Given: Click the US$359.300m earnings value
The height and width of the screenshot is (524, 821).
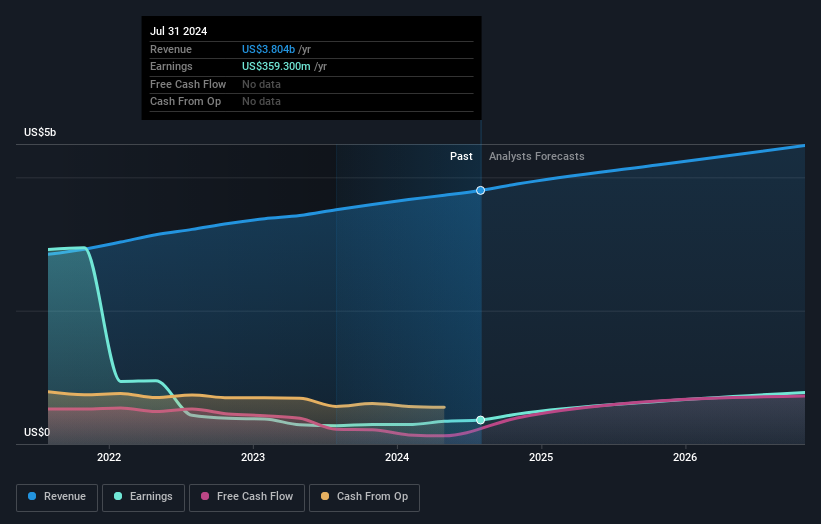Looking at the screenshot, I should pyautogui.click(x=276, y=66).
